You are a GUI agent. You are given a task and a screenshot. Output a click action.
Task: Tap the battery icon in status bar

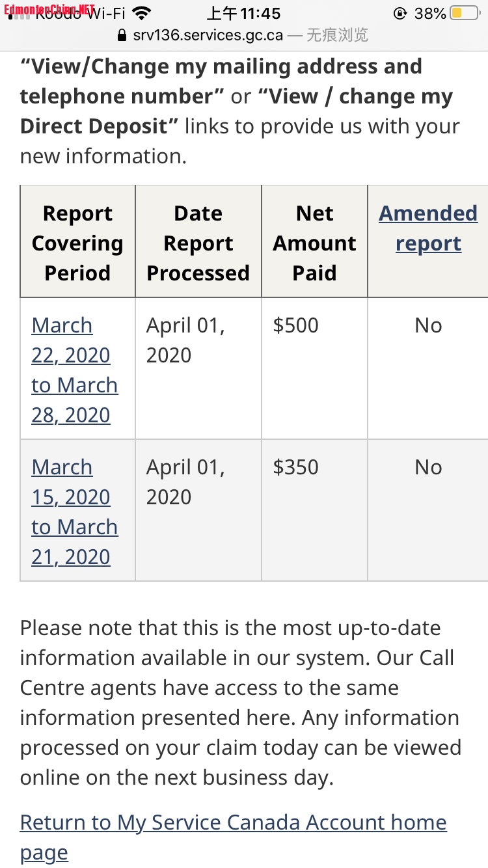(x=465, y=13)
